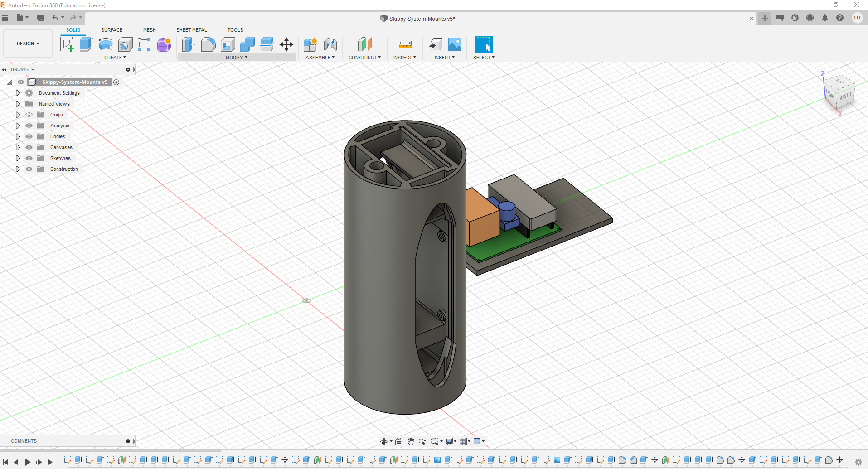Switch to the SURFACE tab
The image size is (868, 469).
tap(112, 30)
